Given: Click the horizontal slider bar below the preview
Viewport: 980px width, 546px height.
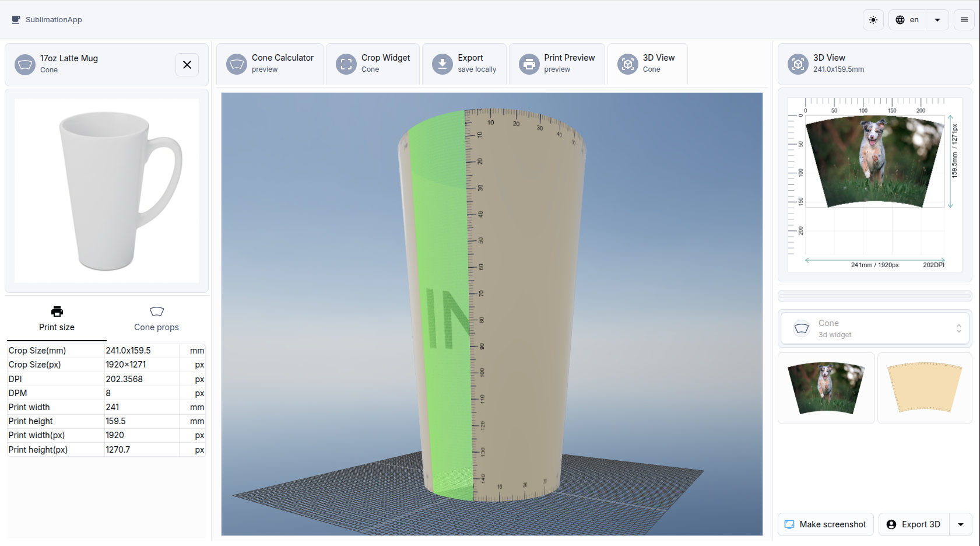Looking at the screenshot, I should [x=874, y=296].
